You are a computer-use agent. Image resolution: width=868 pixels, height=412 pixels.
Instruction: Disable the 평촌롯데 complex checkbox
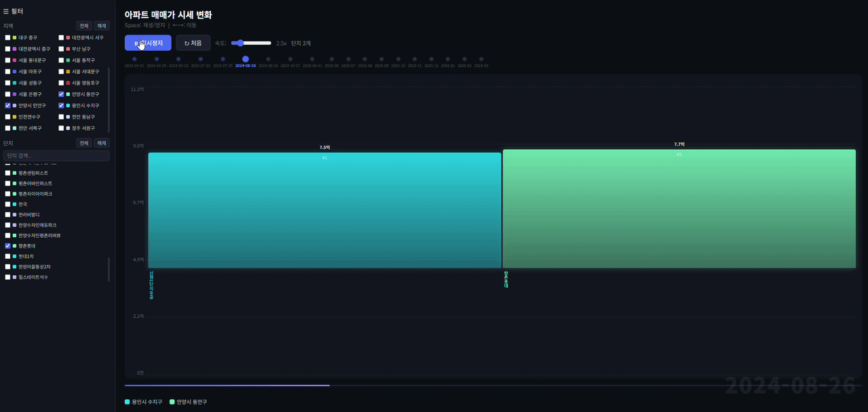tap(7, 246)
